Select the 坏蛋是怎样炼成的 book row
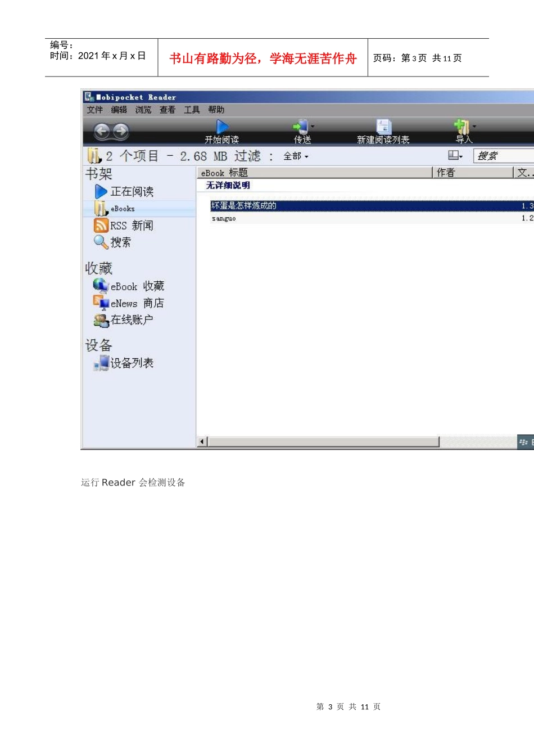 point(372,206)
